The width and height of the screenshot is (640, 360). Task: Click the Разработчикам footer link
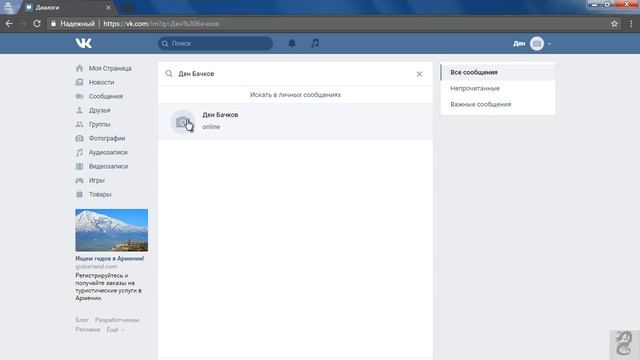click(x=117, y=320)
